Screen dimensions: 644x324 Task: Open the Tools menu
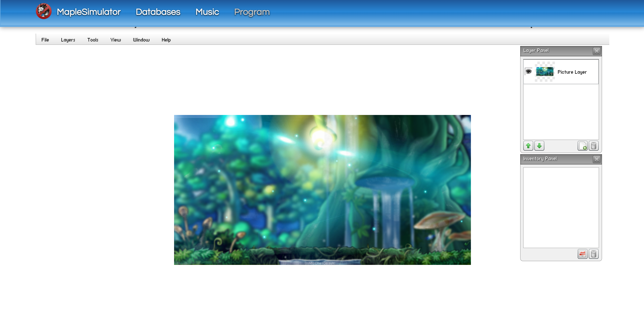pos(93,40)
